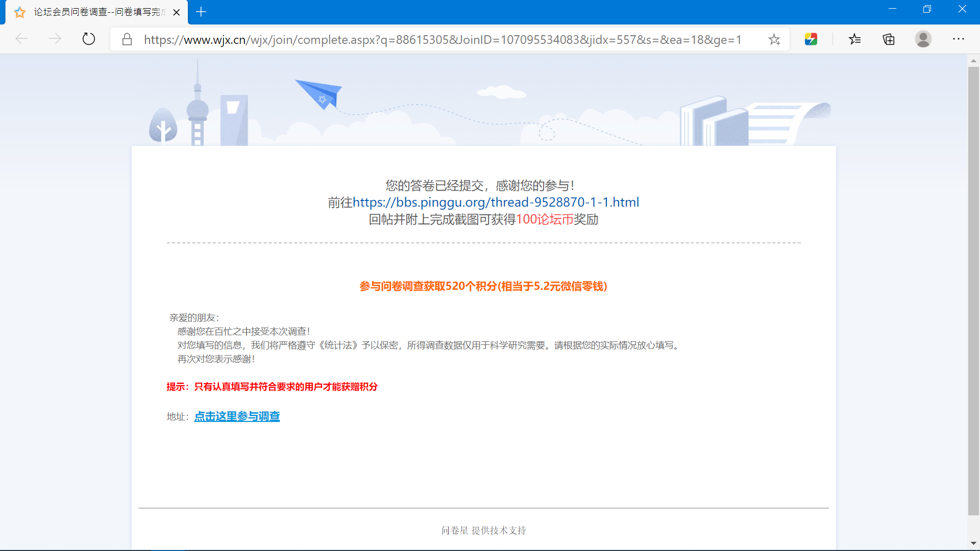Add page to favorites star icon
Viewport: 980px width, 551px height.
[774, 39]
